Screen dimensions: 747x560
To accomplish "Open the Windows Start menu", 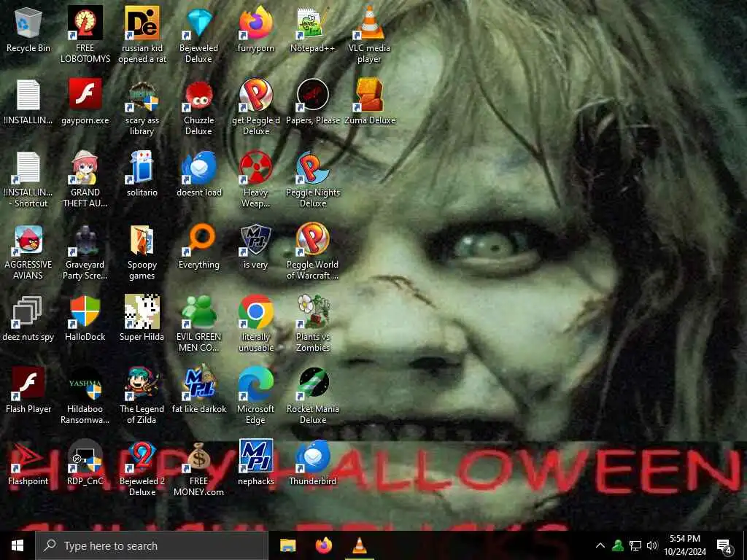I will (18, 545).
